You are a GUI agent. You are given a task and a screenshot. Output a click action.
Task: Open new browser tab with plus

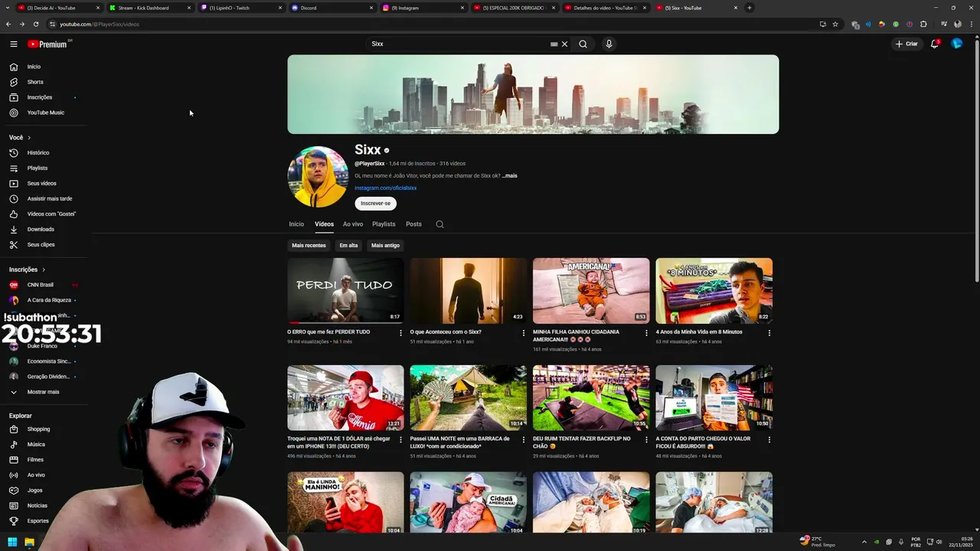tap(749, 8)
